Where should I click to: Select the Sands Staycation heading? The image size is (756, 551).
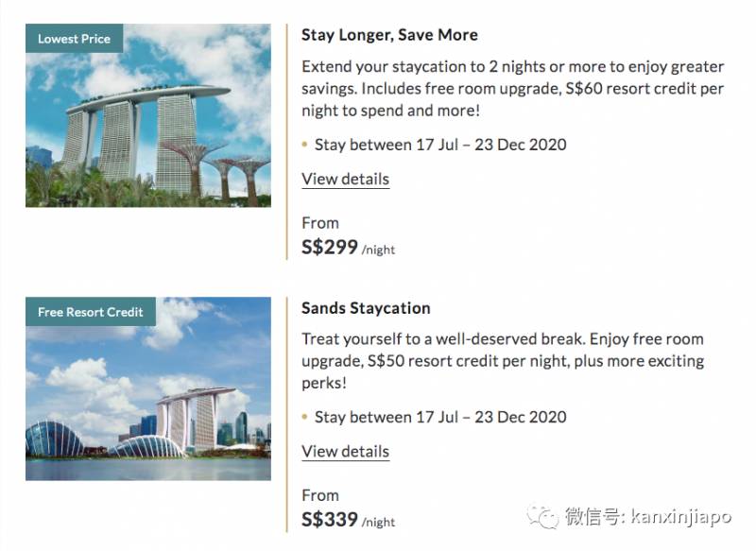[366, 308]
